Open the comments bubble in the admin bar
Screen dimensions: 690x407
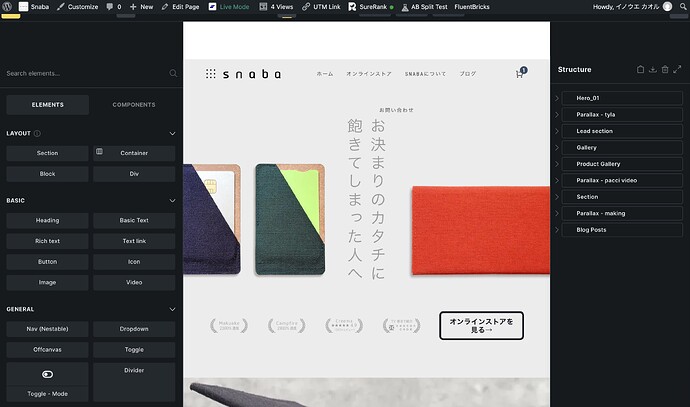(x=114, y=7)
